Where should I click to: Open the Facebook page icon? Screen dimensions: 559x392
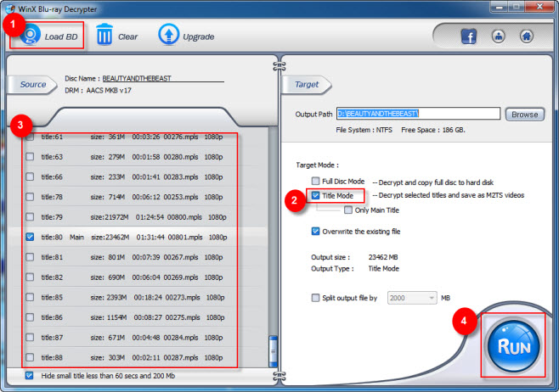pos(469,36)
